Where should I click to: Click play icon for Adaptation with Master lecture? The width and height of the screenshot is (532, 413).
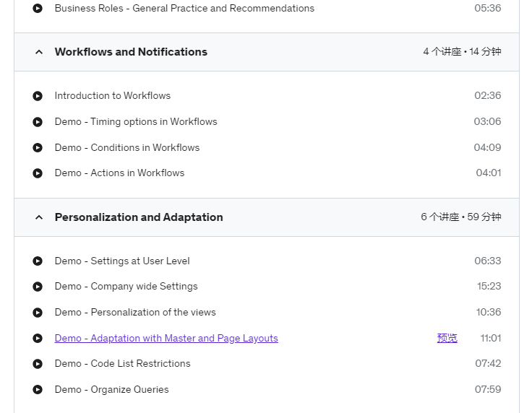[38, 338]
